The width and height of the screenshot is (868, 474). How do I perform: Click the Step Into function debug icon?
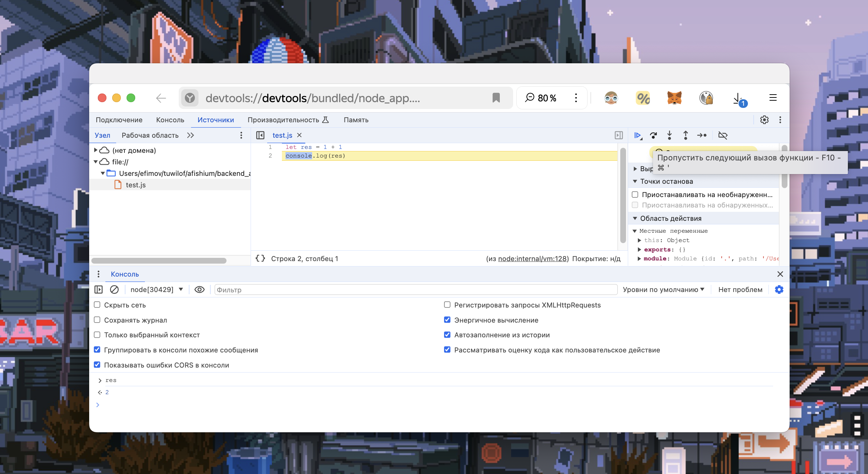[x=670, y=136]
